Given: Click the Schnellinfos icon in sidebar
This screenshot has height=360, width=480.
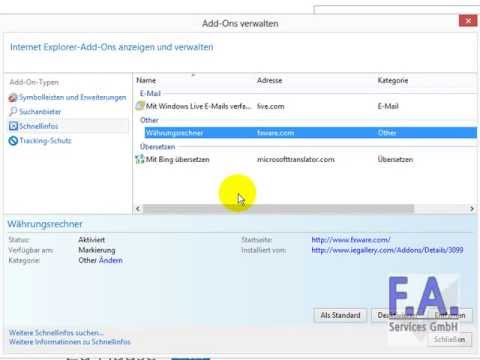Looking at the screenshot, I should [x=13, y=126].
